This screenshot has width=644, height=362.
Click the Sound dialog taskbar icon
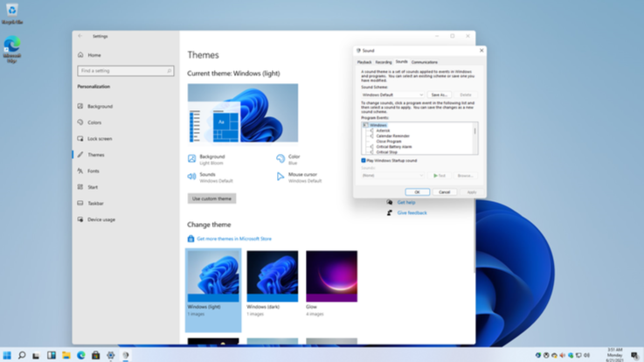(x=126, y=355)
